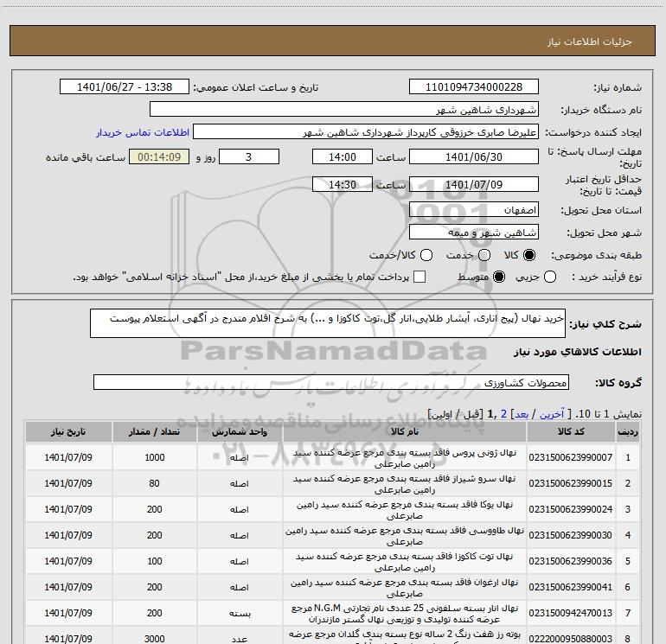The height and width of the screenshot is (644, 666).
Task: Click the نهال انار N.G.M item name
Action: point(405,614)
